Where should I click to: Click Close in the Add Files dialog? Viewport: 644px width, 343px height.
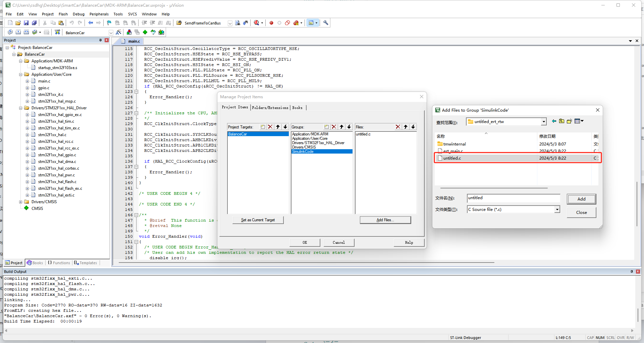(x=581, y=213)
